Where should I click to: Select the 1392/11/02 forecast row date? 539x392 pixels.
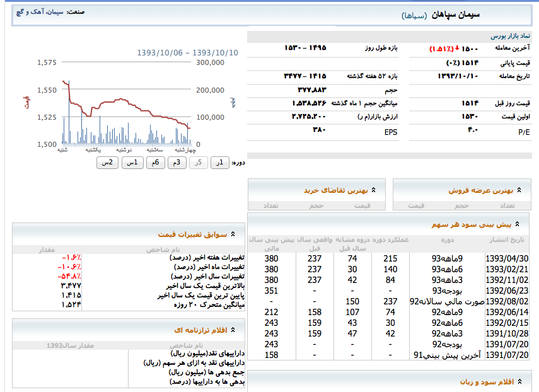coord(507,280)
